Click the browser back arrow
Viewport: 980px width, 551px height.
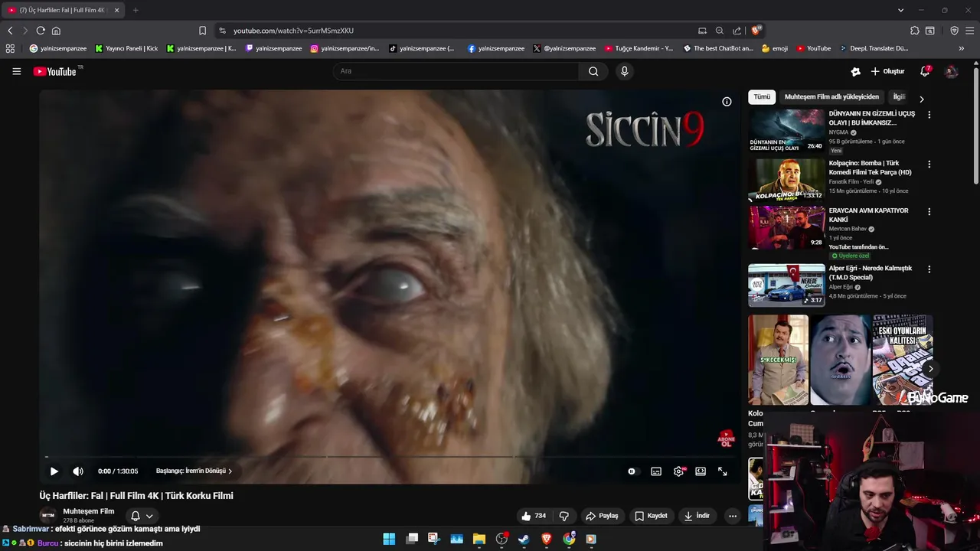tap(10, 31)
